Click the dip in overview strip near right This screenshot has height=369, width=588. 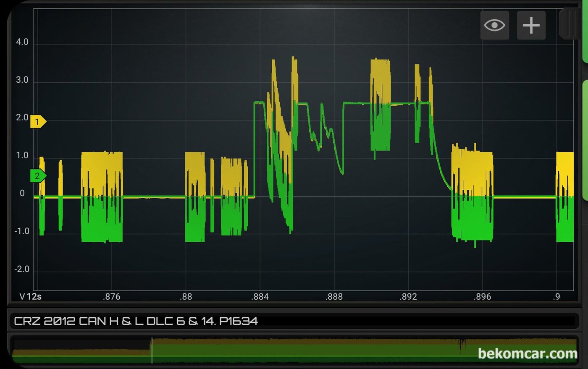(x=462, y=345)
